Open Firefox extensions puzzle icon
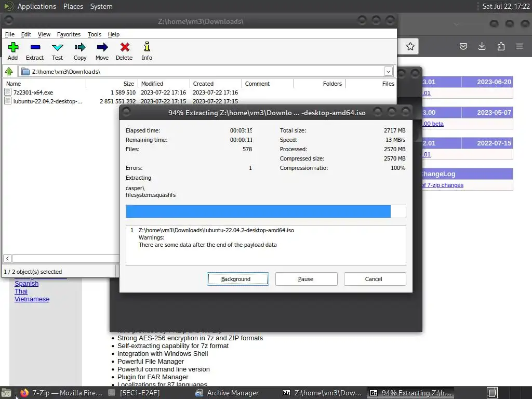532x399 pixels. pos(501,46)
